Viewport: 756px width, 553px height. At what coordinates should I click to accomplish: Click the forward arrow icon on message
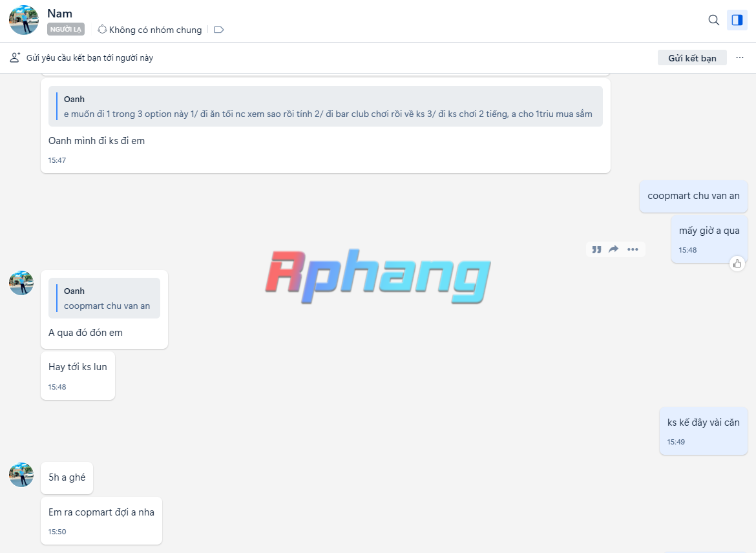[613, 249]
